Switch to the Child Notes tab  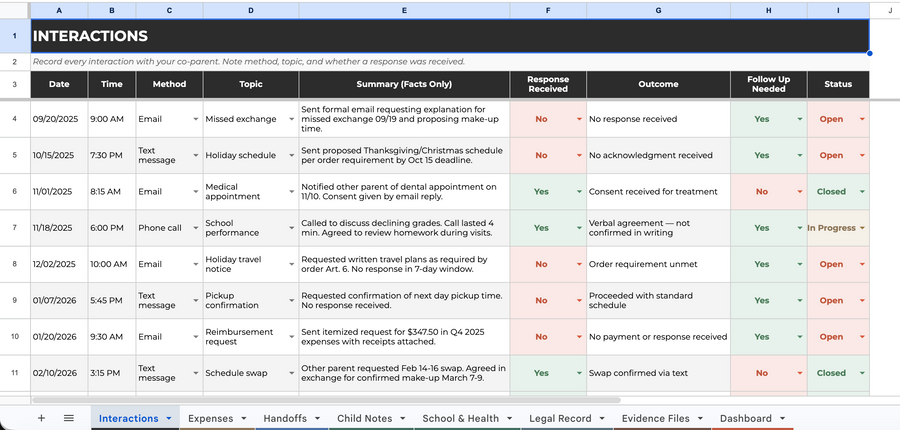coord(364,419)
